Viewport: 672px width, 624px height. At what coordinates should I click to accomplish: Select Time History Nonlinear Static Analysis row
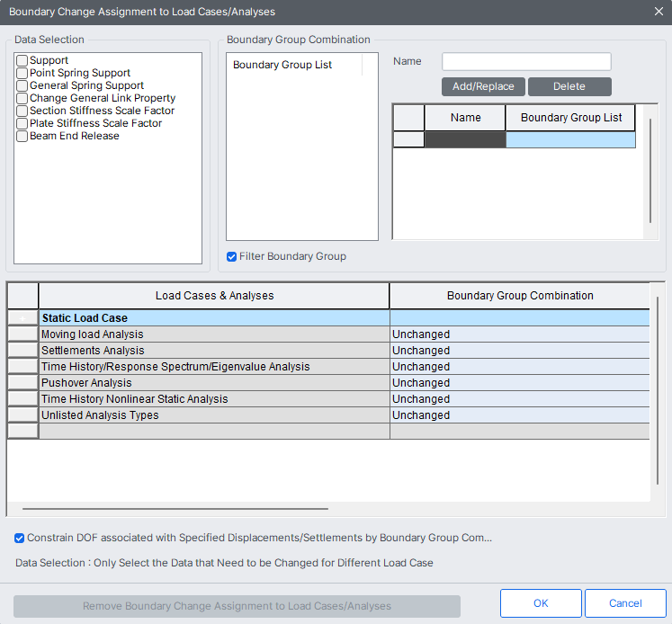click(x=214, y=399)
